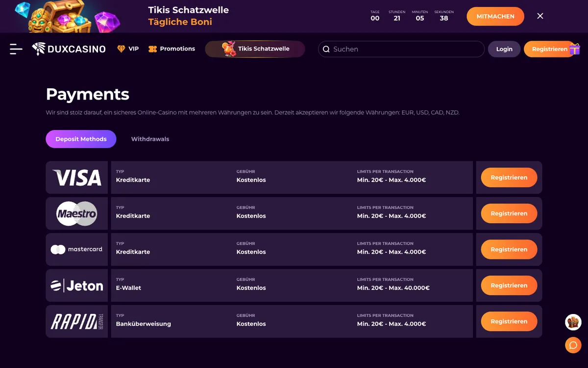Click the DuxCasino logo

69,49
